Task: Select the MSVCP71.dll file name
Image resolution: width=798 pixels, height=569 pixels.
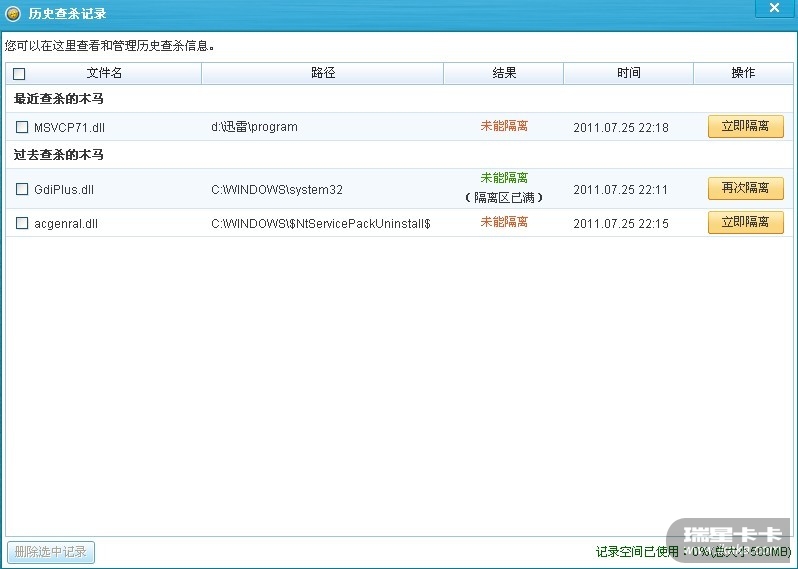Action: pos(69,127)
